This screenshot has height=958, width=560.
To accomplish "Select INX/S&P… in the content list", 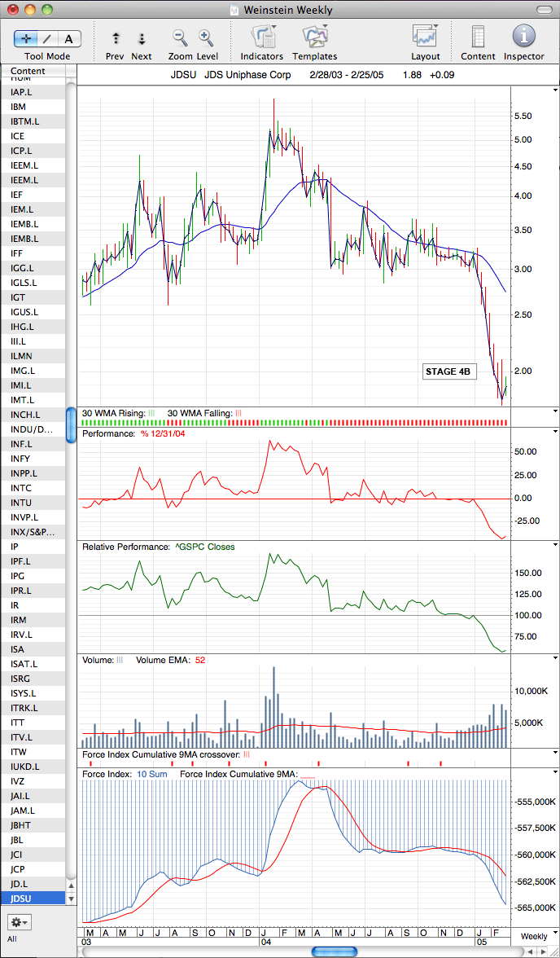I will tap(33, 531).
